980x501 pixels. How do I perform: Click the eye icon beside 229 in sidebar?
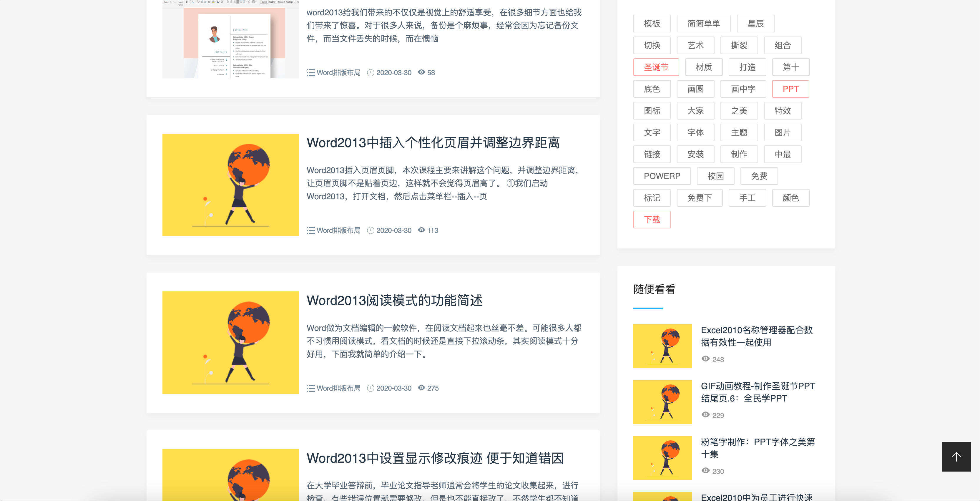point(705,415)
